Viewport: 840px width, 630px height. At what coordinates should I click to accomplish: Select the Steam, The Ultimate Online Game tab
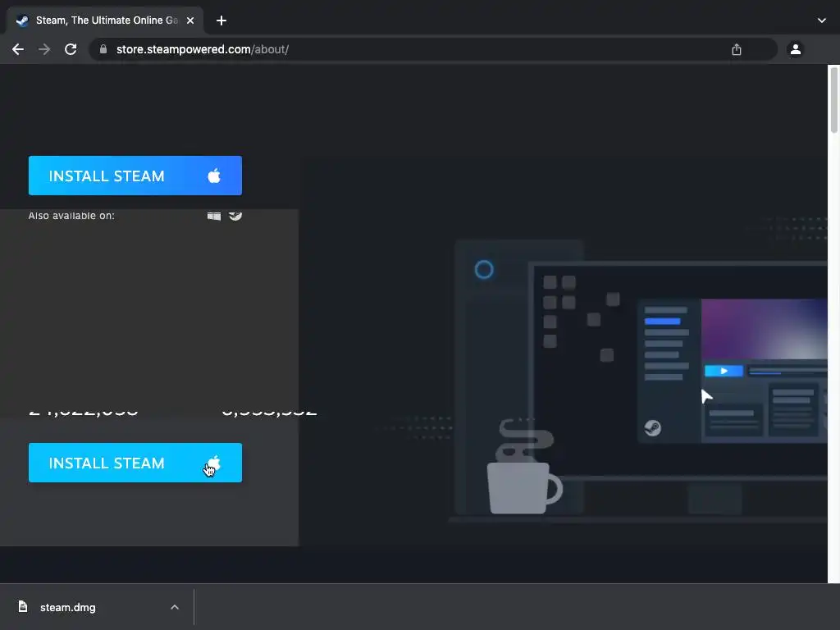[x=105, y=21]
